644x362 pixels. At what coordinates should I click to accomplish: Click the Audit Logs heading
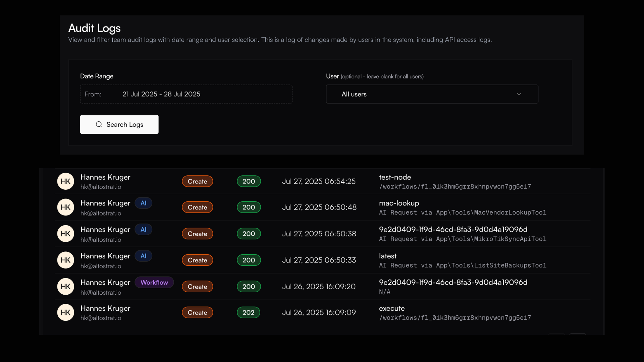[x=94, y=28]
